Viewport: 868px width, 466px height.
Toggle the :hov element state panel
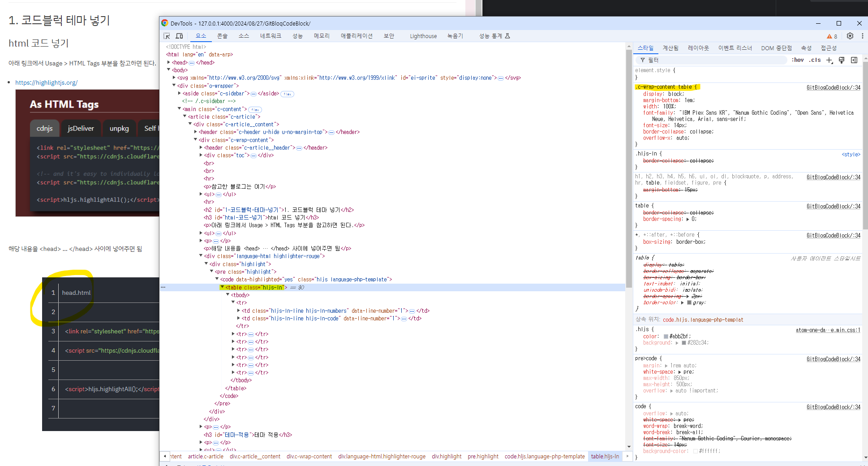pos(798,60)
